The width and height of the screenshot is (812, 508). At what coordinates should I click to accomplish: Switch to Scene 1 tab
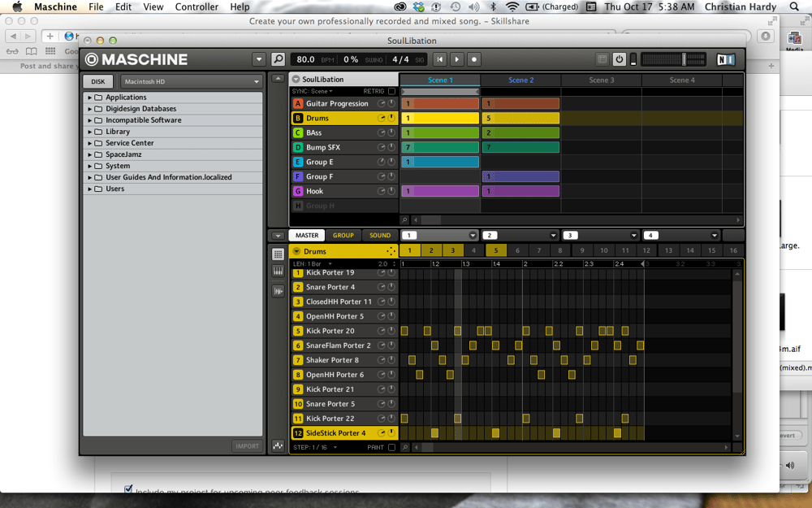pyautogui.click(x=440, y=80)
